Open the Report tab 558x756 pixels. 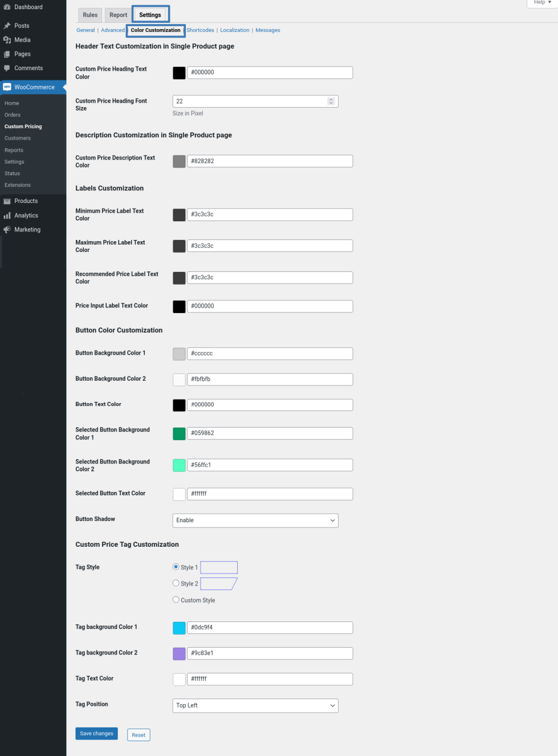point(119,15)
